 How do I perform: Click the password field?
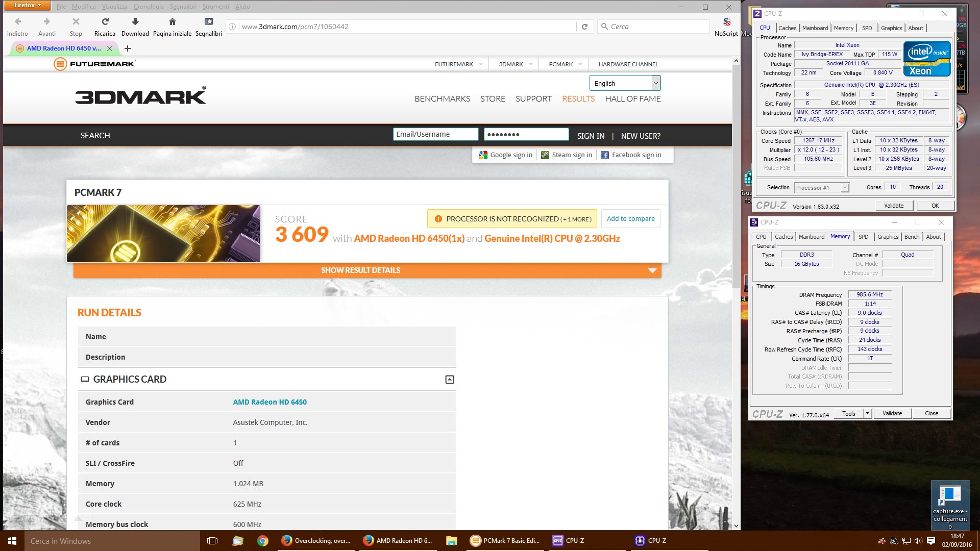point(526,134)
